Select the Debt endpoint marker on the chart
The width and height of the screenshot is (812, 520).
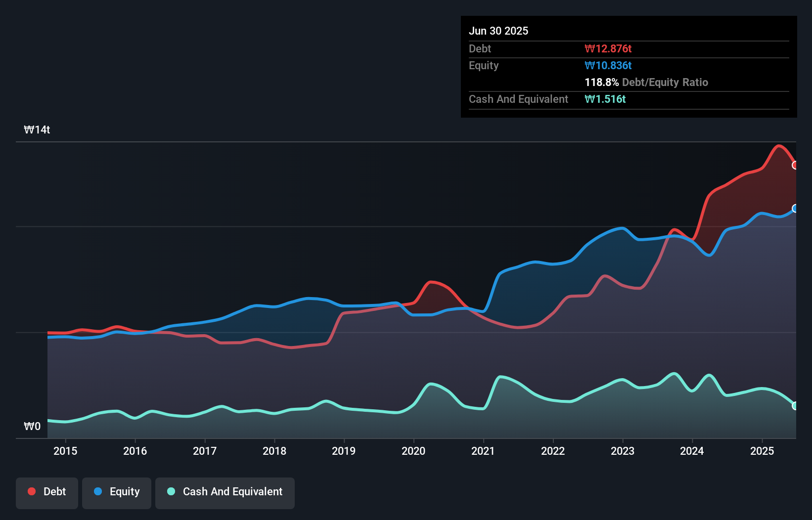[x=795, y=165]
